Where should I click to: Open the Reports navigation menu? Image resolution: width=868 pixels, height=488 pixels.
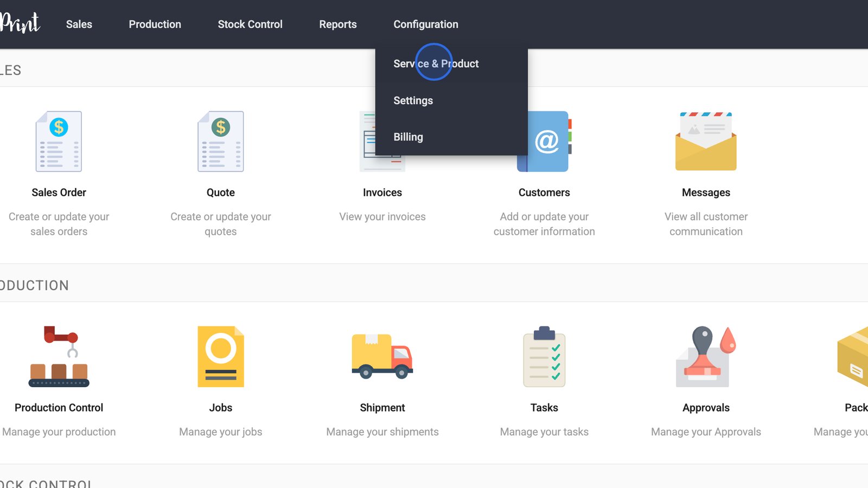coord(337,24)
